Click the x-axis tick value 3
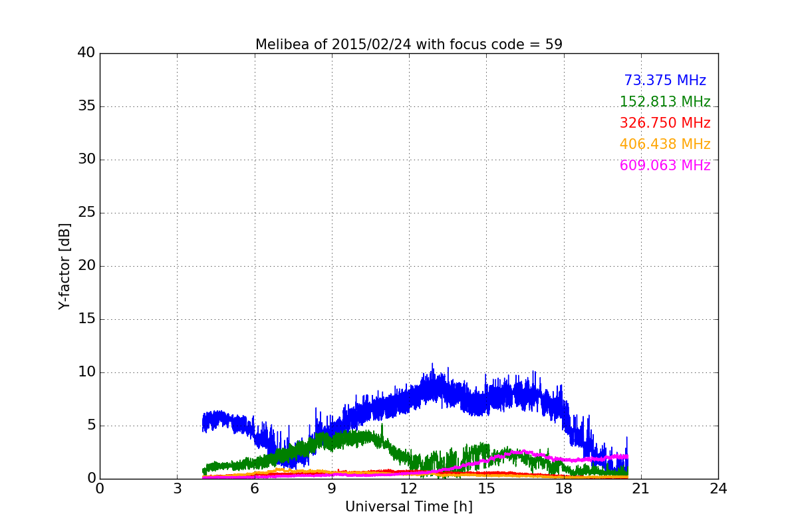This screenshot has width=798, height=532. click(x=177, y=489)
